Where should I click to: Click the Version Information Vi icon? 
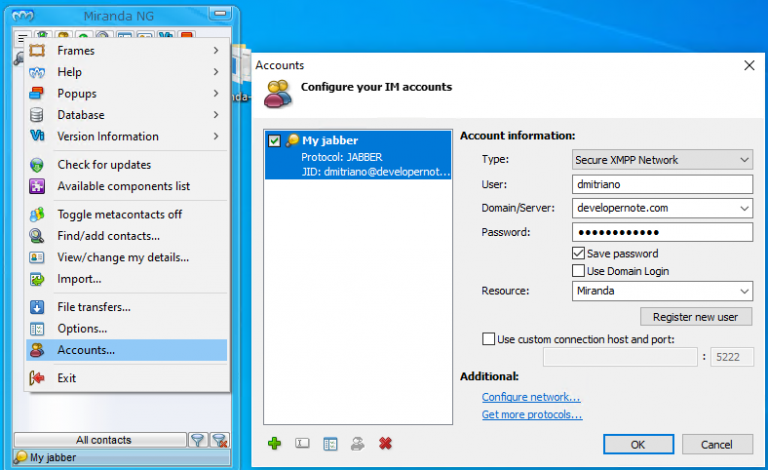[x=37, y=136]
